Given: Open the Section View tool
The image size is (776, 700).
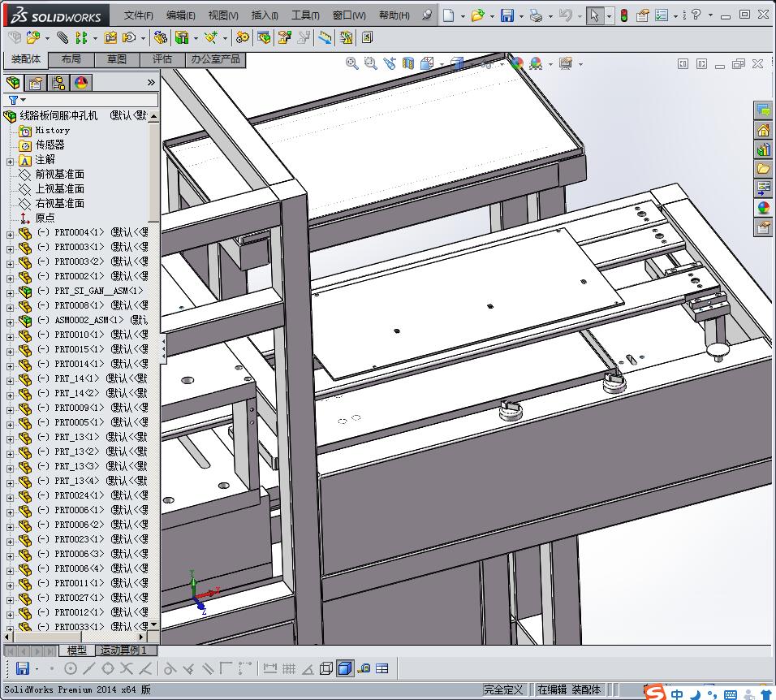Looking at the screenshot, I should 407,63.
